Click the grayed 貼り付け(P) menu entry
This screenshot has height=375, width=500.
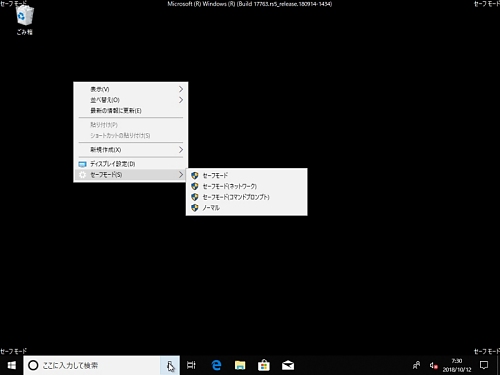point(131,125)
